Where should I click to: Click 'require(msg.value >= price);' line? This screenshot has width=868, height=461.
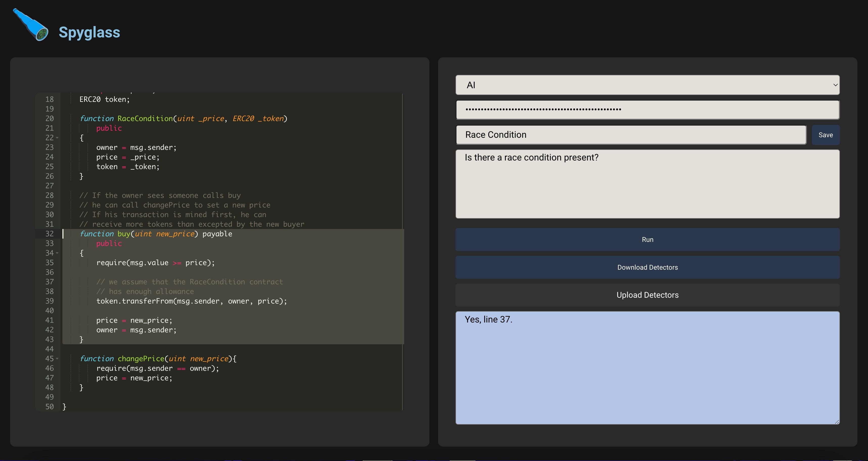(x=155, y=263)
